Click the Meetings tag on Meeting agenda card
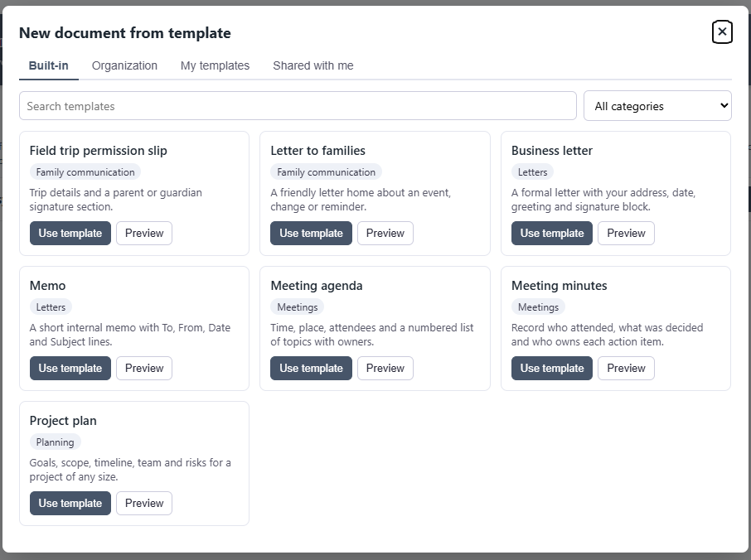This screenshot has height=560, width=751. [x=298, y=307]
